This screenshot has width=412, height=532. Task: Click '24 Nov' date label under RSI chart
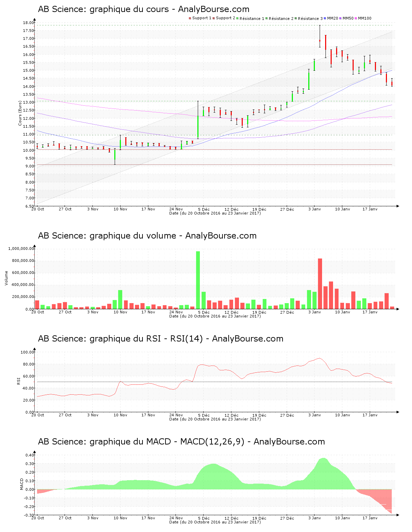coord(176,415)
